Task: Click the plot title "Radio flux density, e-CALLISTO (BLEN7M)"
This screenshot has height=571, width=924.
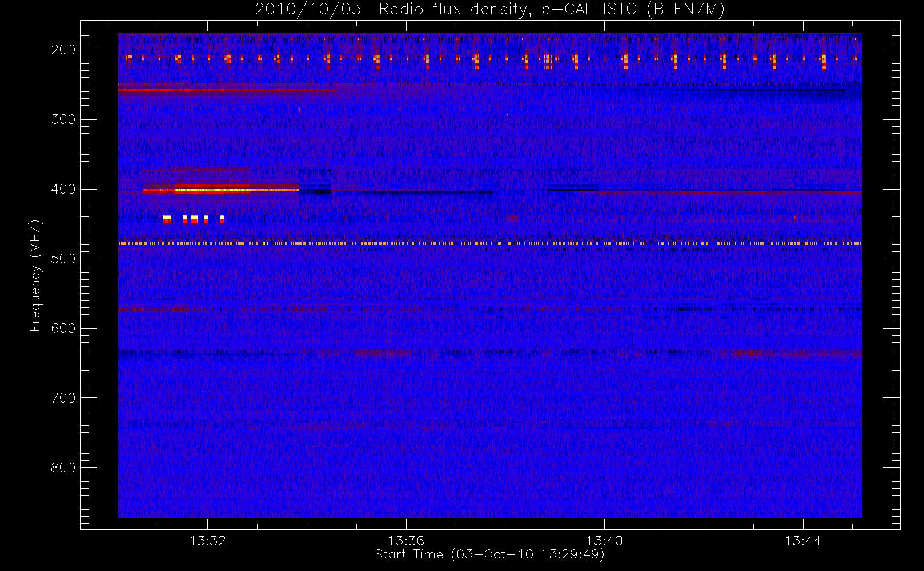Action: [x=552, y=10]
